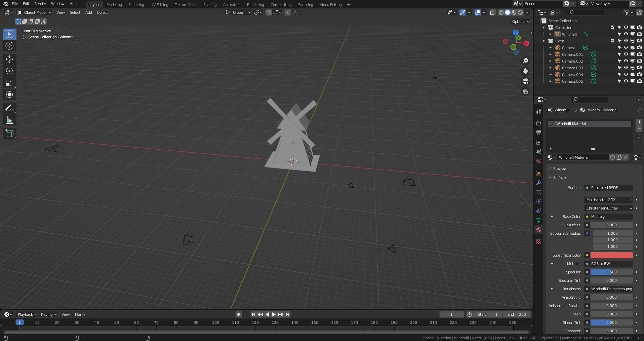The height and width of the screenshot is (341, 644).
Task: Toggle X-ray display mode
Action: (x=492, y=12)
